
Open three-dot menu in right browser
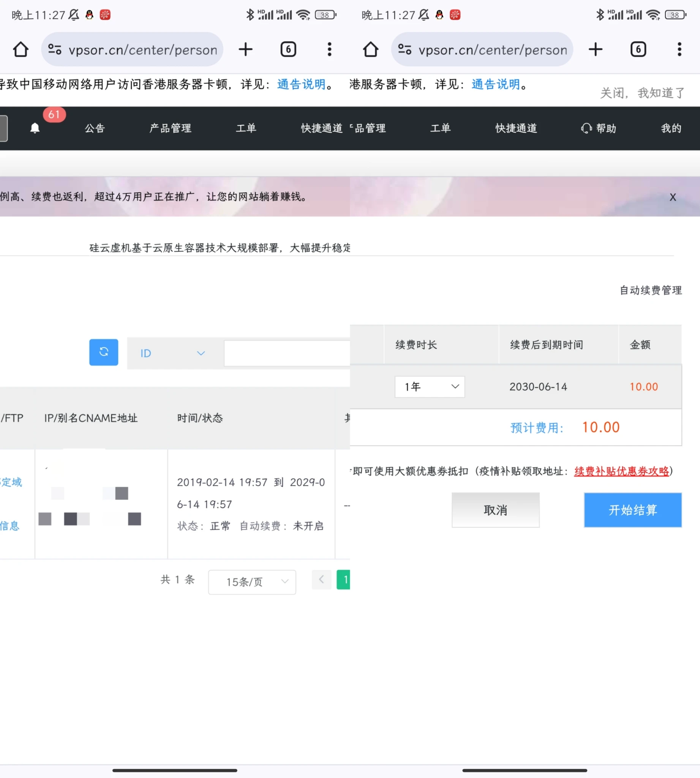(679, 50)
